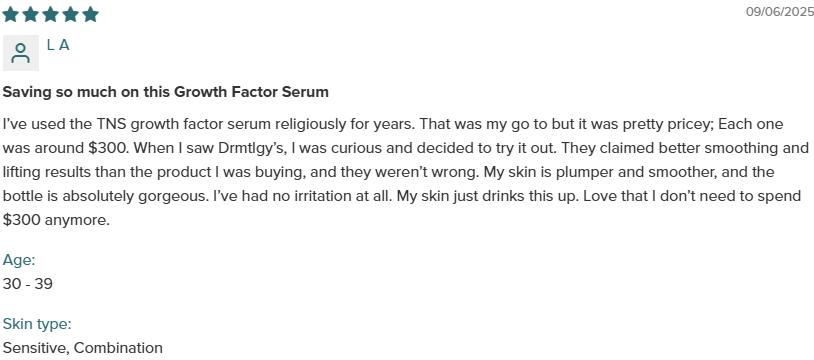
Task: Click the Skin type label
Action: coord(37,324)
